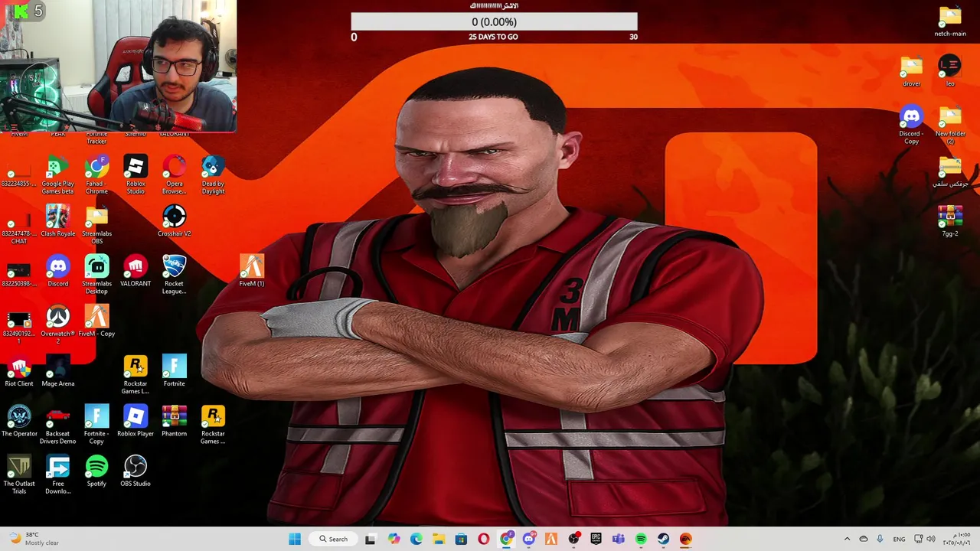
Task: Launch Spotify from the desktop shortcut
Action: click(96, 471)
